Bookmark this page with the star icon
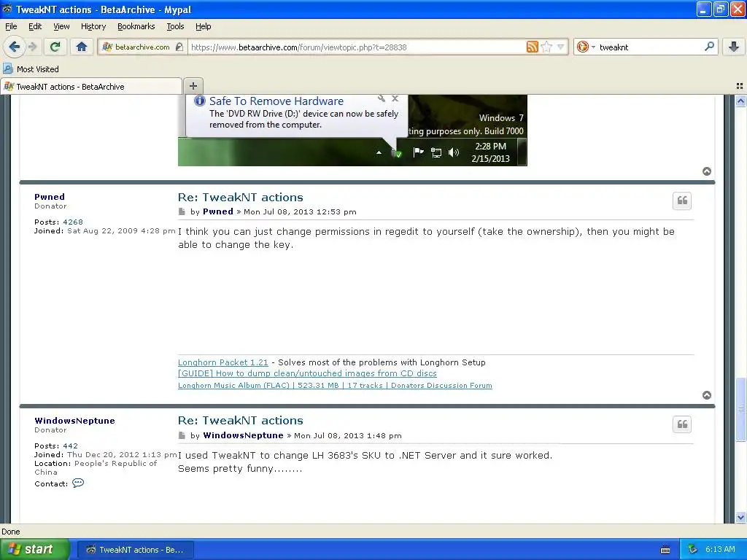Viewport: 747px width, 560px height. tap(546, 47)
